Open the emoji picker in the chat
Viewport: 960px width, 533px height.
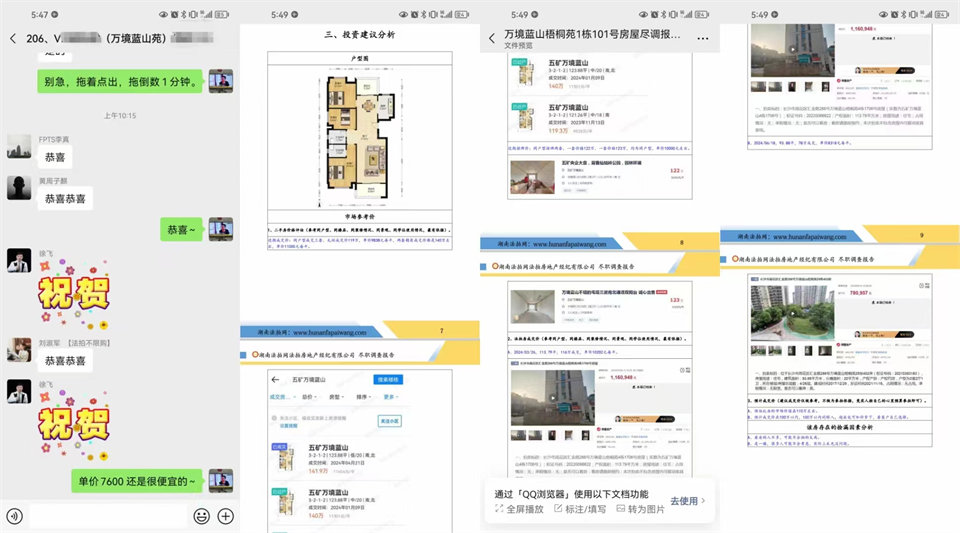pyautogui.click(x=201, y=516)
